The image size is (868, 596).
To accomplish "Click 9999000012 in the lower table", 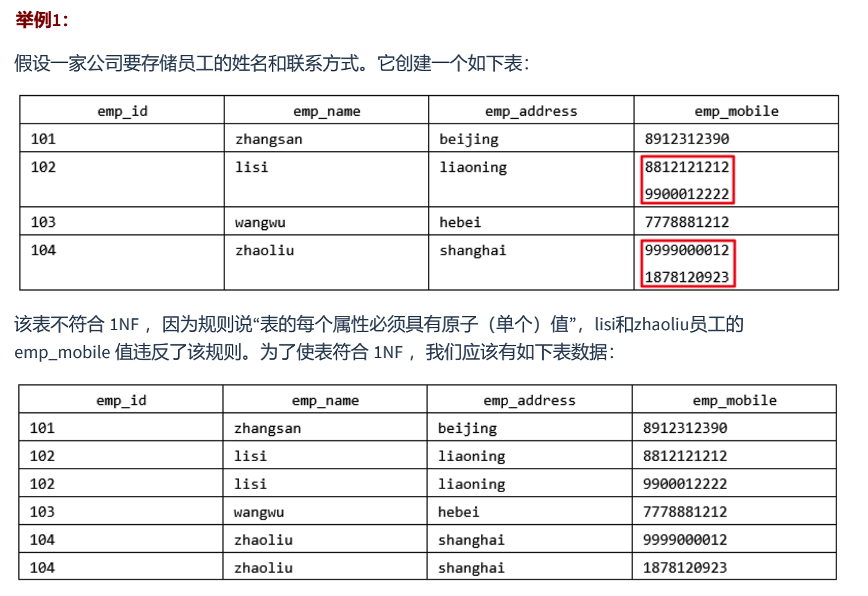I will 685,540.
